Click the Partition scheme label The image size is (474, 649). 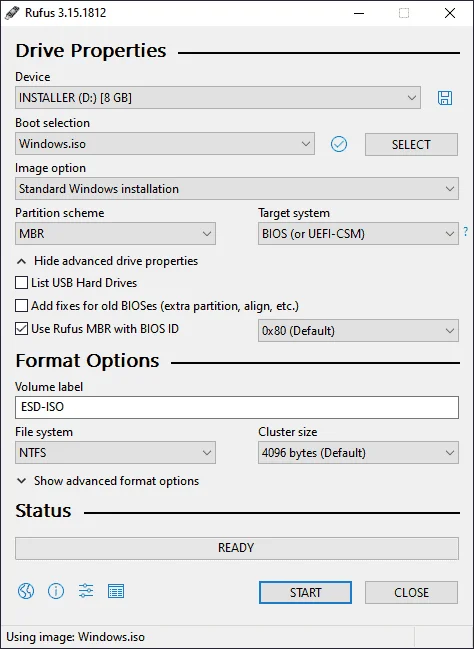click(60, 213)
